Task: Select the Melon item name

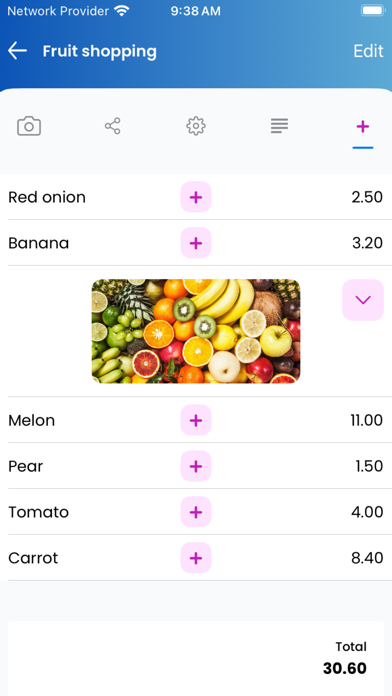Action: click(32, 420)
